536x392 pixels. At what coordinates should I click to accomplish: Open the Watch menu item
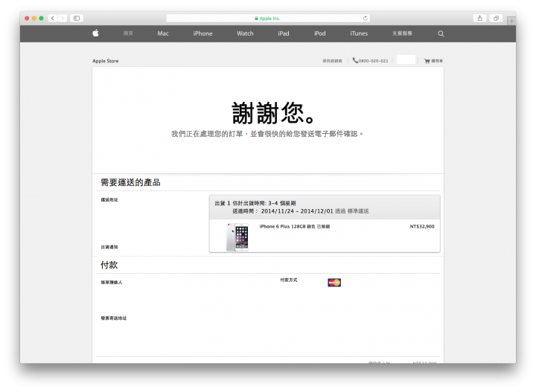tap(245, 33)
